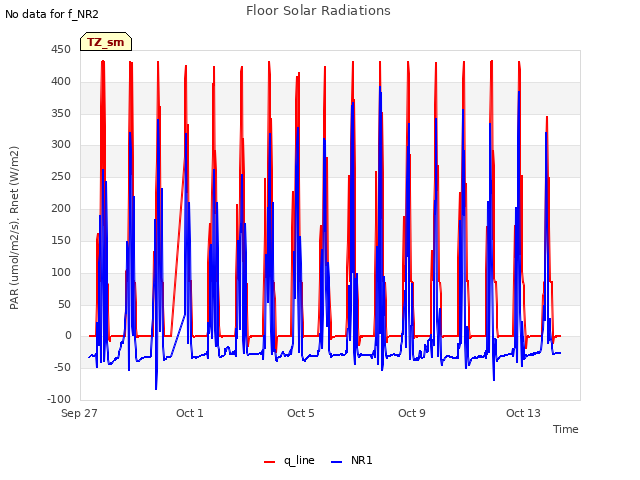Click the PAR/Rnet y-axis title
The height and width of the screenshot is (480, 640).
tap(14, 228)
